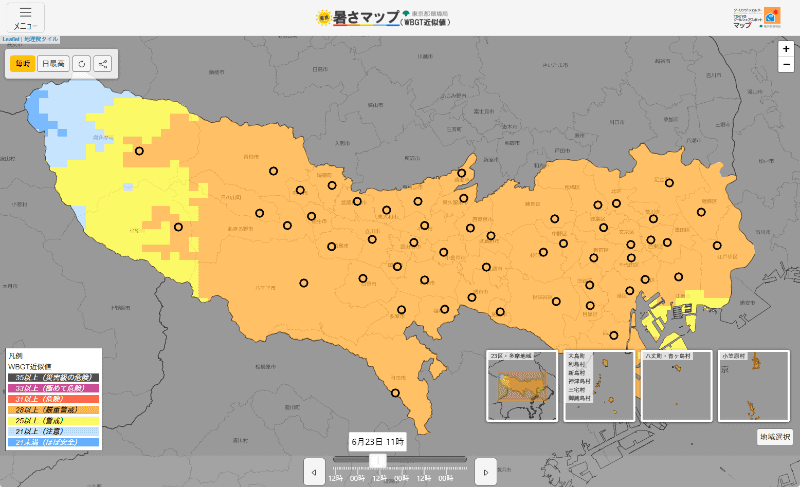
Task: Click legend swatch 21以上 (注意)
Action: (x=53, y=431)
